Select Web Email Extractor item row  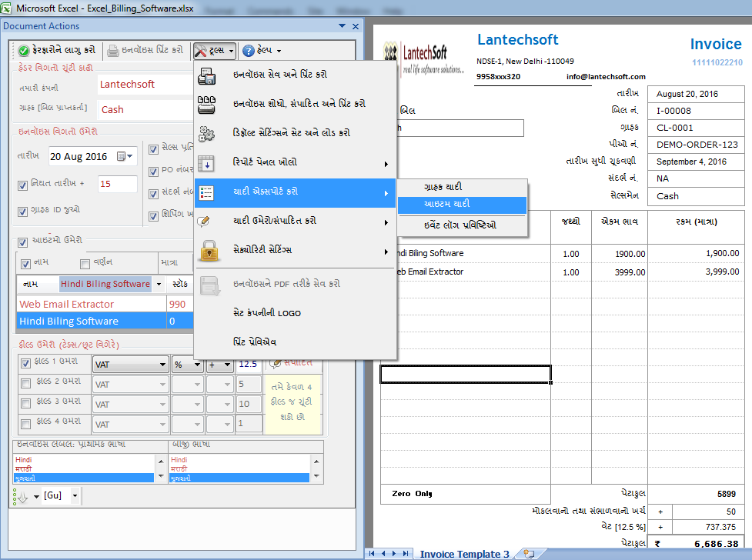[105, 305]
